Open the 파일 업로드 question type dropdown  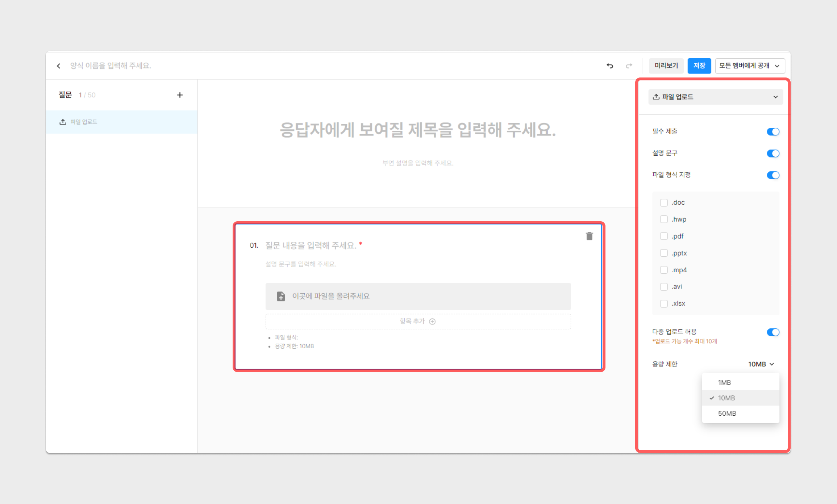(715, 97)
